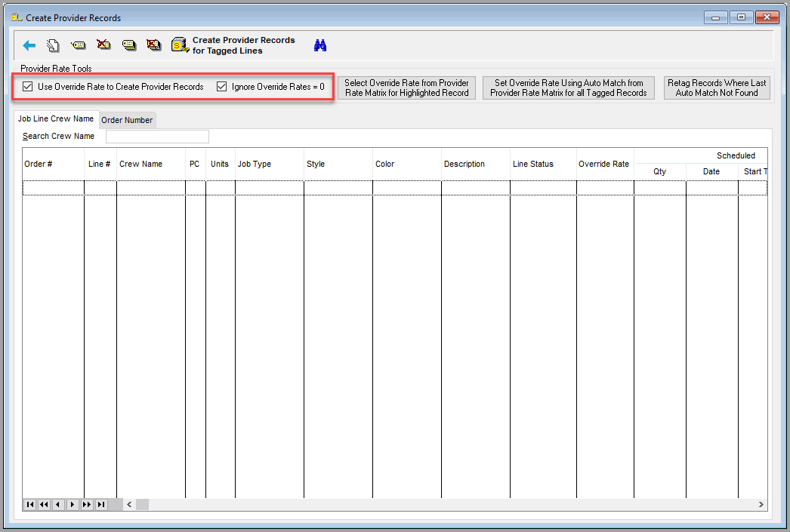Viewport: 790px width, 532px height.
Task: Click the next page double-arrow button
Action: 87,504
